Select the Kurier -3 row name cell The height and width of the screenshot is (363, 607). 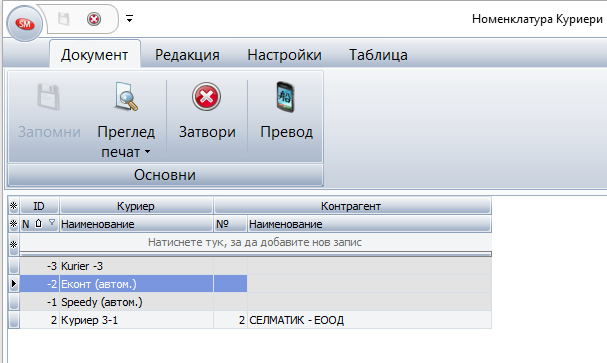point(136,266)
